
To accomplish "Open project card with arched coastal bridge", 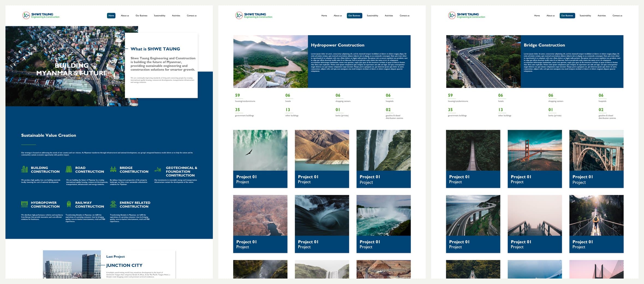I will tap(597, 159).
